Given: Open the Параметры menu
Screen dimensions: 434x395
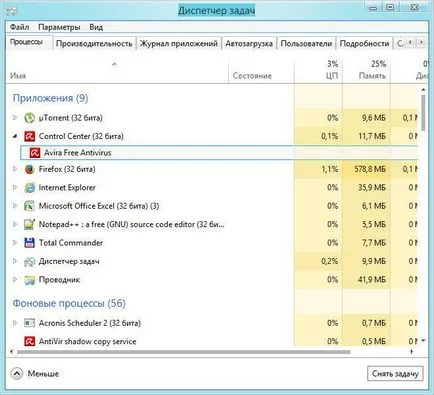Looking at the screenshot, I should 59,27.
